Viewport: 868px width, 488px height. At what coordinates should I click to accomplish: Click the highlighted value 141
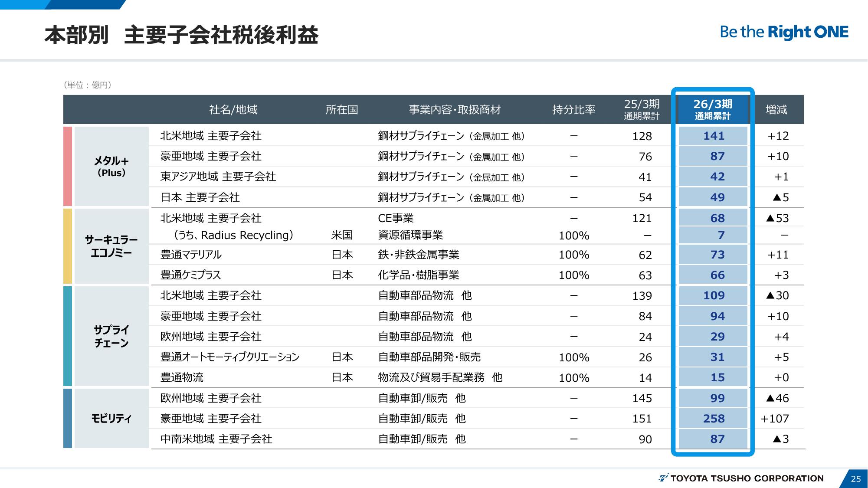pyautogui.click(x=714, y=136)
